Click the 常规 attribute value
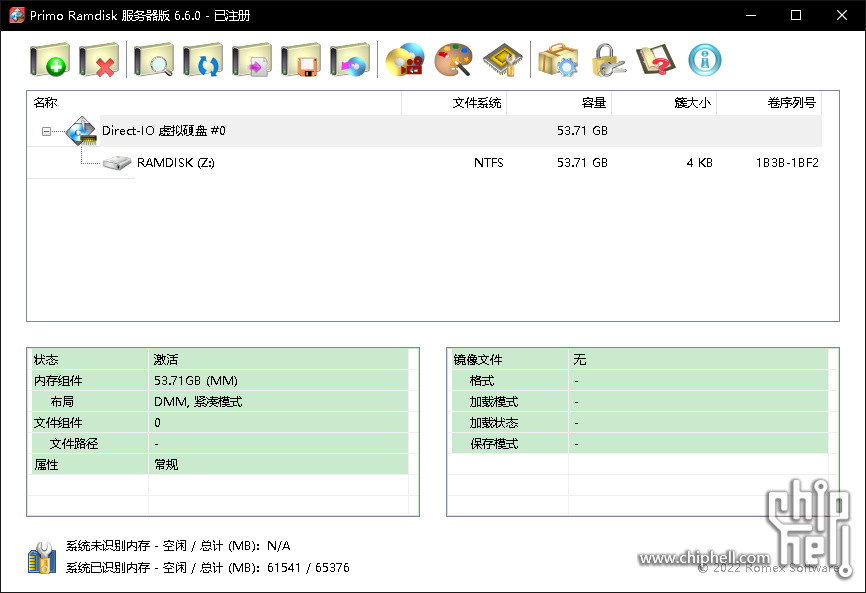Image resolution: width=866 pixels, height=593 pixels. 166,465
